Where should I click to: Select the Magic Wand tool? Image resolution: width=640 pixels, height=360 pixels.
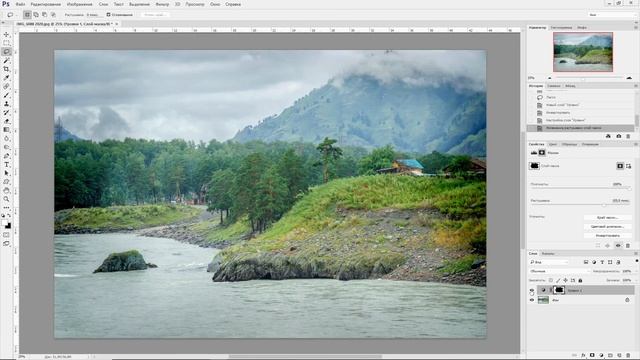click(x=7, y=60)
